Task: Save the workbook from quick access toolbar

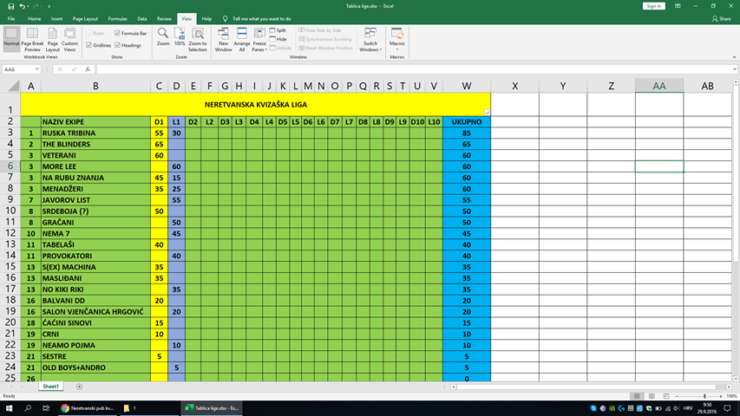Action: 9,6
